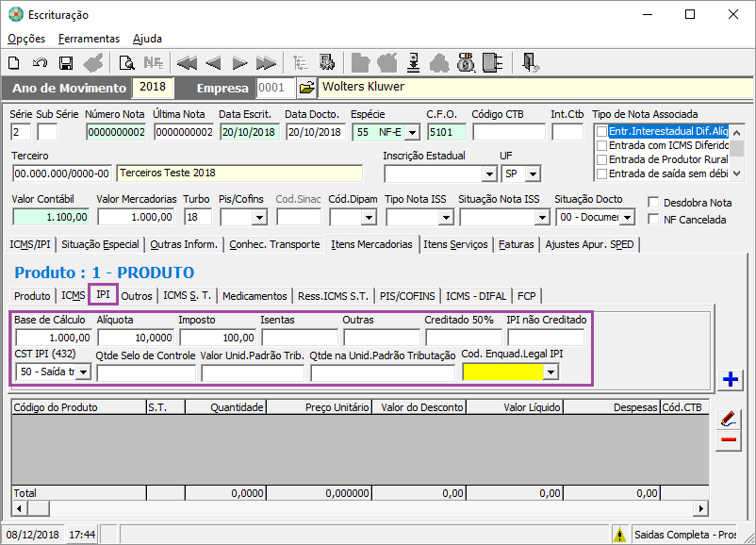Select the FCP sub-tab
Screen dimensions: 756x545
(x=527, y=296)
